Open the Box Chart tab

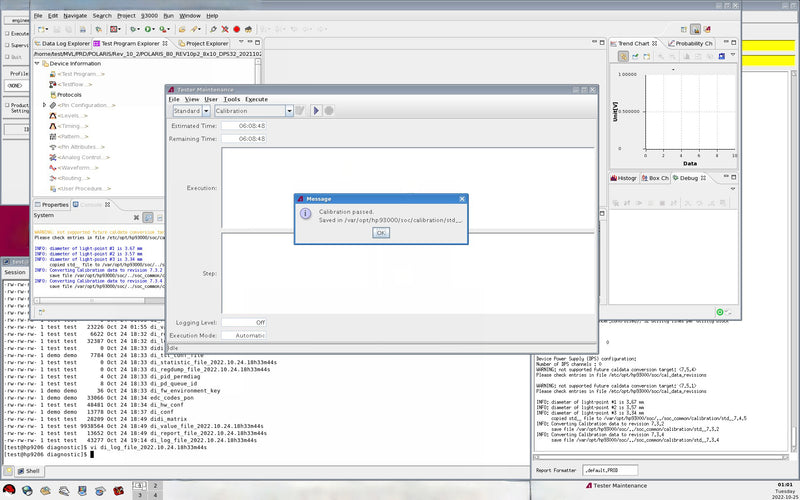coord(655,178)
